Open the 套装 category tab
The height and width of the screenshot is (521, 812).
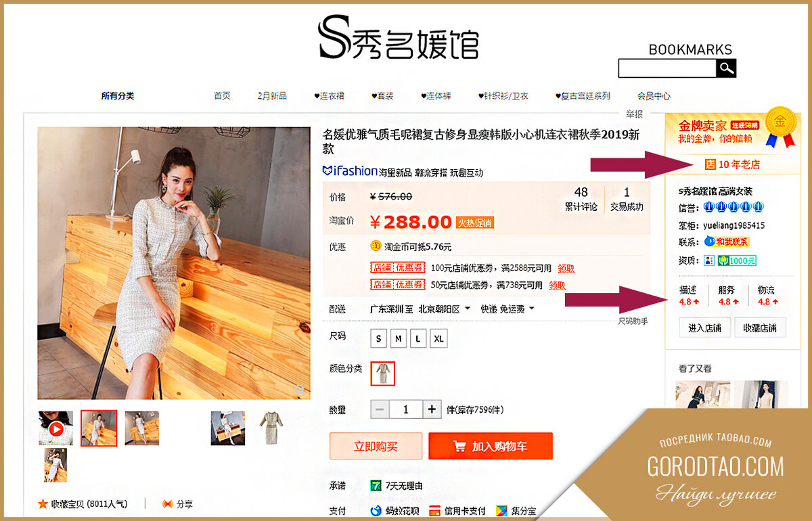pyautogui.click(x=382, y=96)
